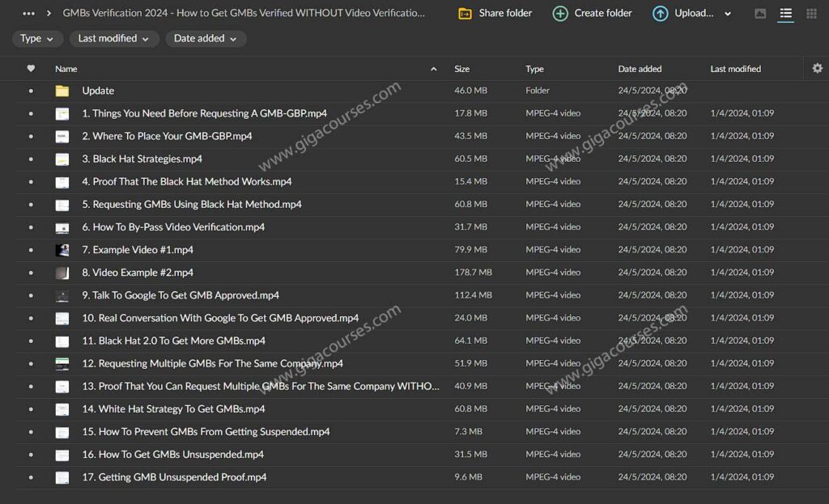The width and height of the screenshot is (829, 504).
Task: Open the Update folder icon
Action: tap(62, 90)
